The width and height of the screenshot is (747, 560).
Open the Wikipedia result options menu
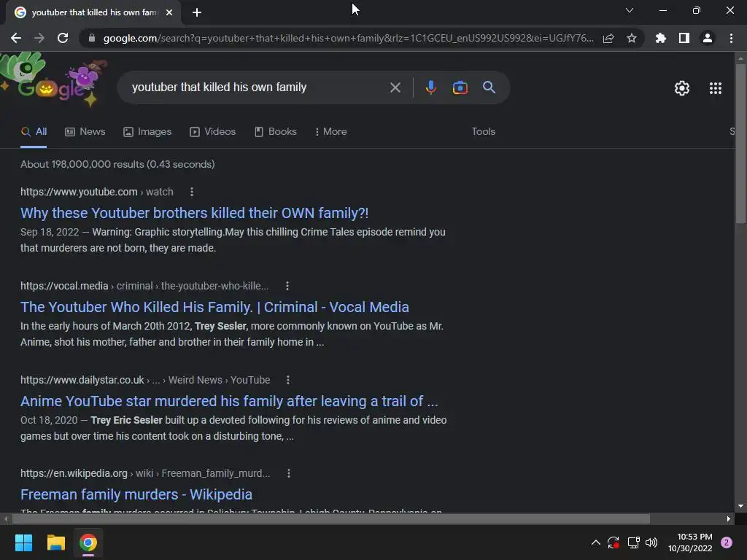[289, 473]
